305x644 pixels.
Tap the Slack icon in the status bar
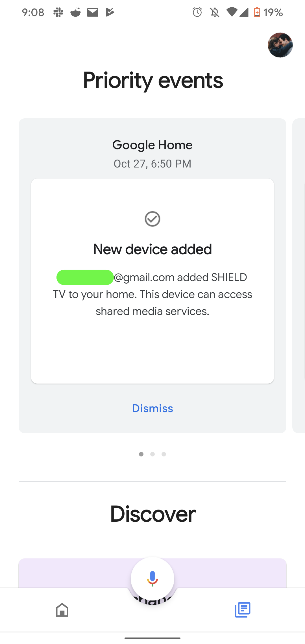click(x=58, y=12)
